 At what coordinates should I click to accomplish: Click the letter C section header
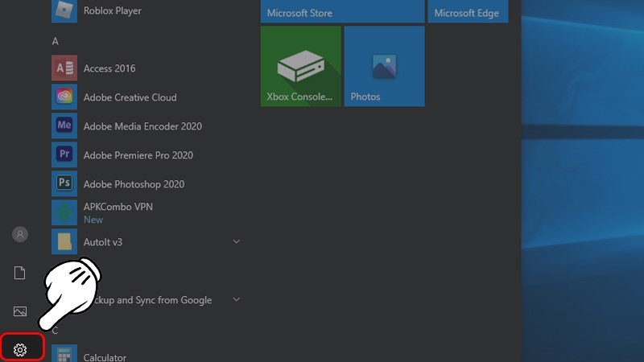tap(56, 330)
